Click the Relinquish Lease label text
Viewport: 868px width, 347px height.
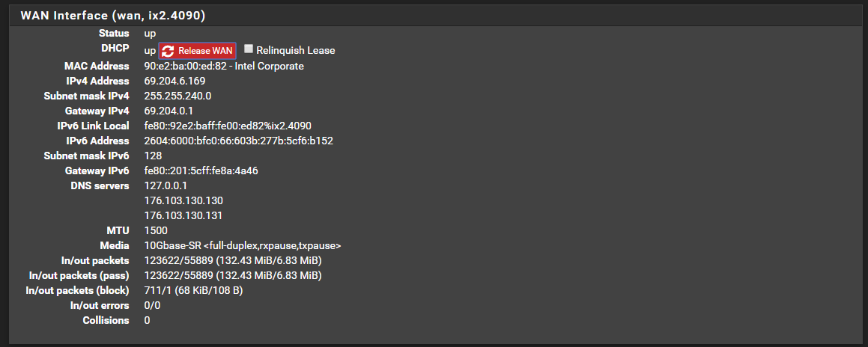pos(295,51)
